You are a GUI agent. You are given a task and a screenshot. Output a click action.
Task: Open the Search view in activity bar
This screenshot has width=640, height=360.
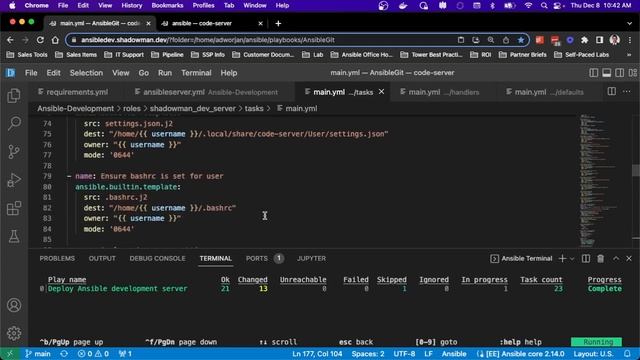click(x=14, y=123)
